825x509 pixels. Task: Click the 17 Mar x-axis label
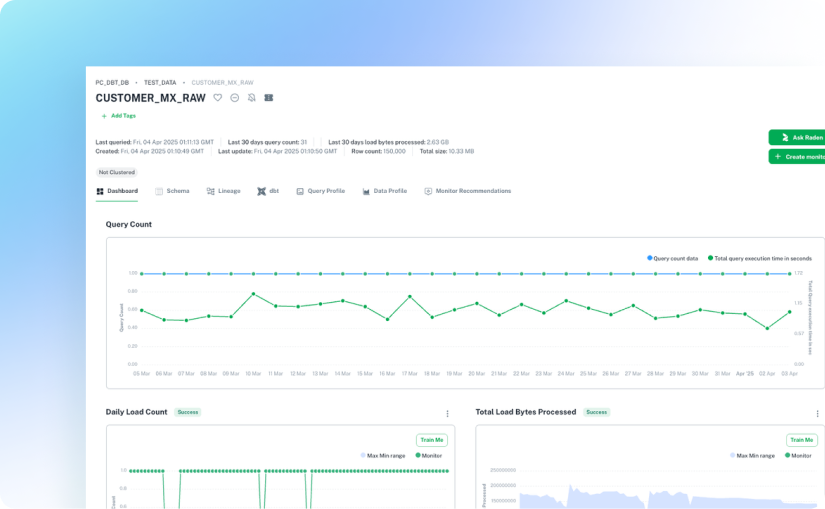pos(409,374)
